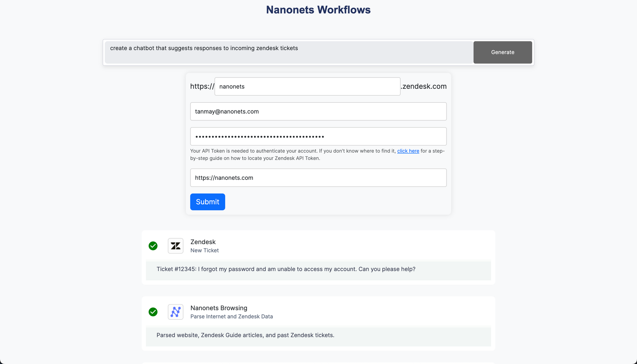Click the https://nanonets.com website field

click(x=318, y=178)
